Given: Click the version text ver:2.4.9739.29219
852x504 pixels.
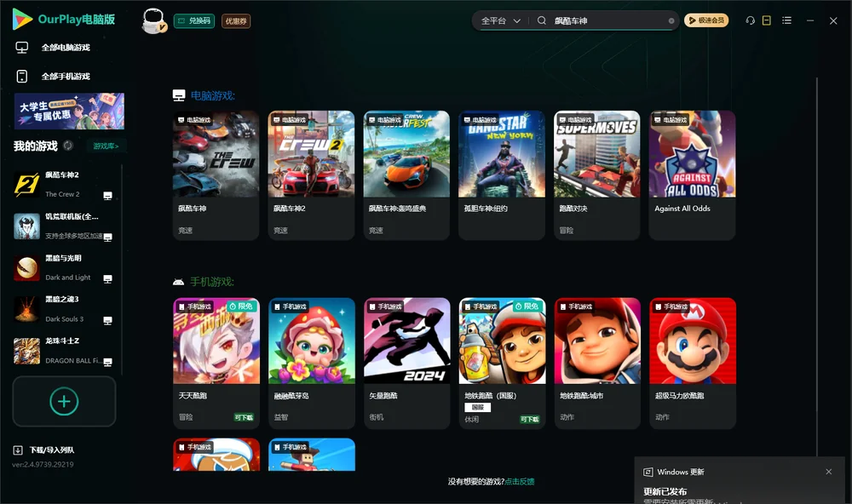Looking at the screenshot, I should pyautogui.click(x=43, y=464).
